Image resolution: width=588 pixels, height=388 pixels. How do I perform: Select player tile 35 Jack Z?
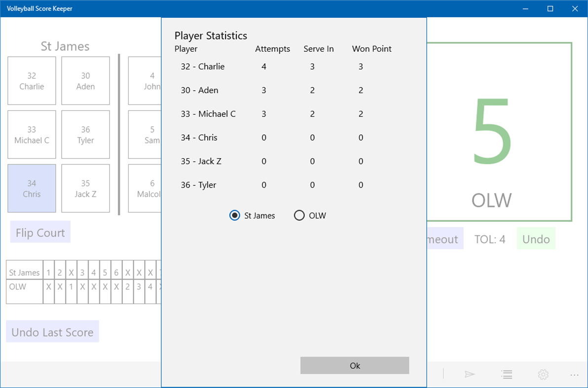click(x=85, y=188)
